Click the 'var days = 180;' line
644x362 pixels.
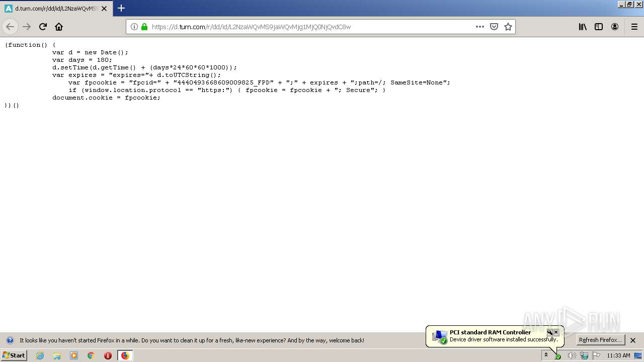pos(82,60)
